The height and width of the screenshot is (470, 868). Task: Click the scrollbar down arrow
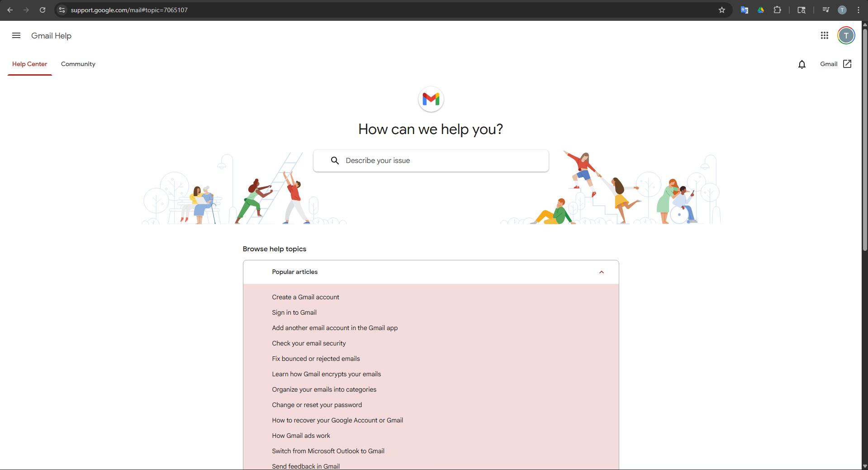tap(865, 466)
